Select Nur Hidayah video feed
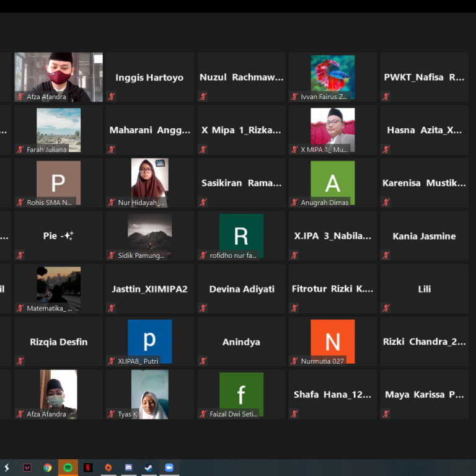Image resolution: width=476 pixels, height=476 pixels. click(149, 182)
